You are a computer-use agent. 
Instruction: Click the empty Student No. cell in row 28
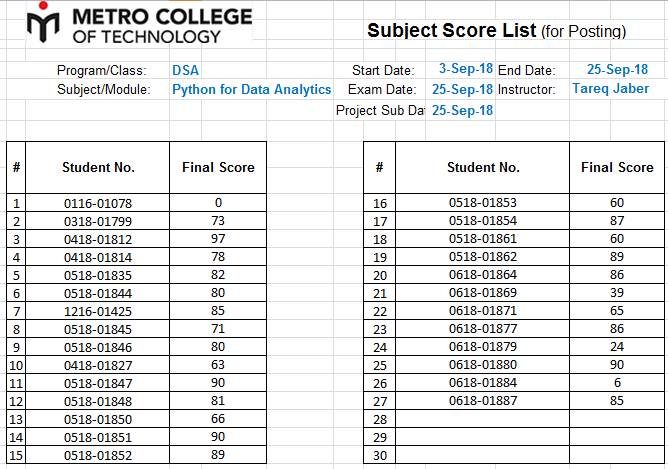point(483,419)
